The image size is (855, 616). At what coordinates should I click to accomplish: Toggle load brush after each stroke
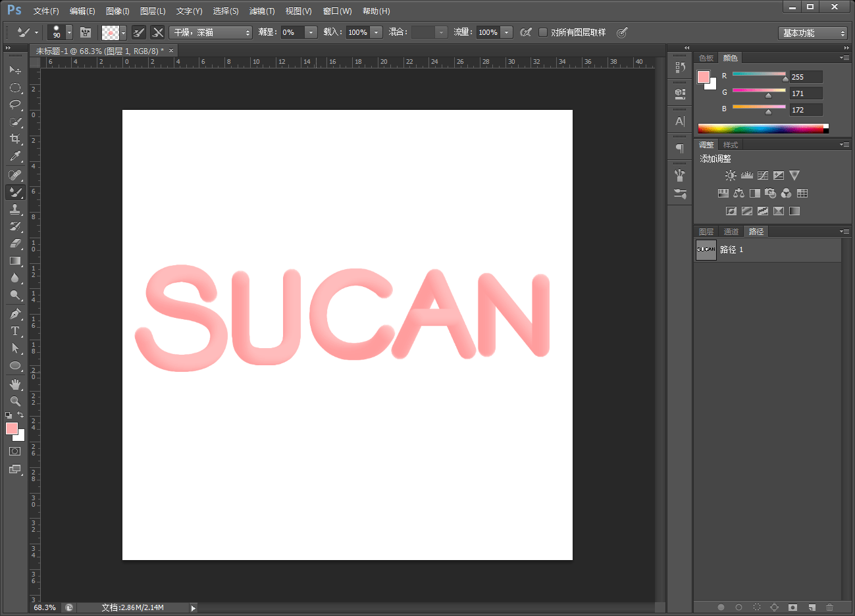pos(139,32)
